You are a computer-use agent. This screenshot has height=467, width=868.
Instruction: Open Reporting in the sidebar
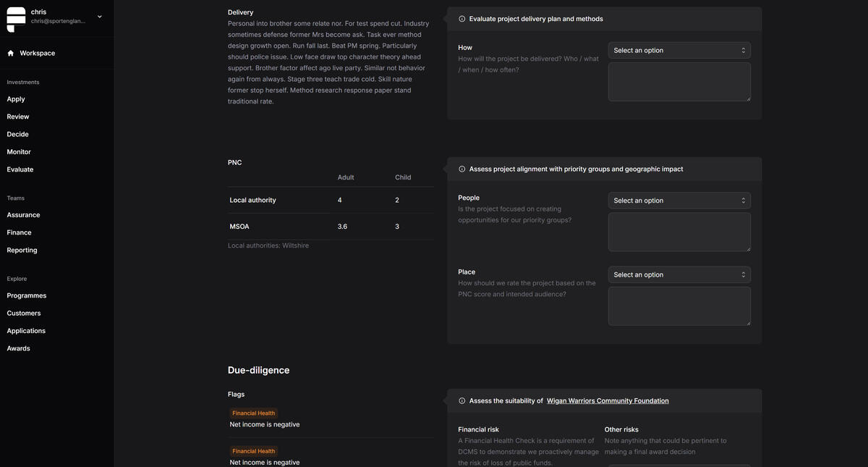(x=22, y=251)
